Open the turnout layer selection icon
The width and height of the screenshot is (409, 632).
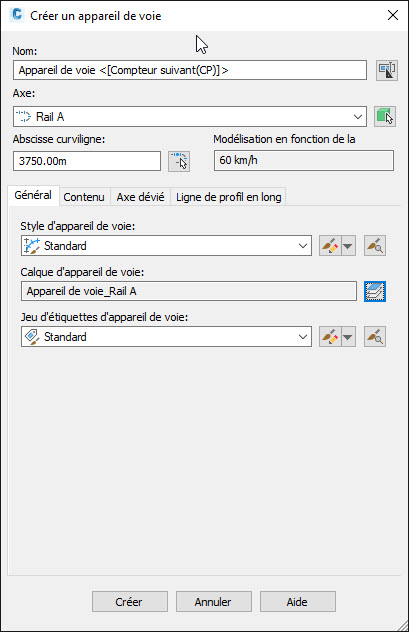375,291
